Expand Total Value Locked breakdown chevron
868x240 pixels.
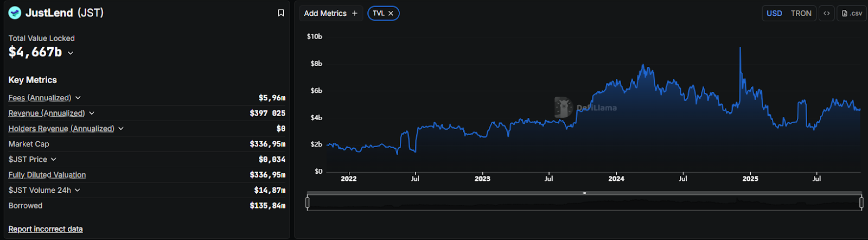point(71,53)
